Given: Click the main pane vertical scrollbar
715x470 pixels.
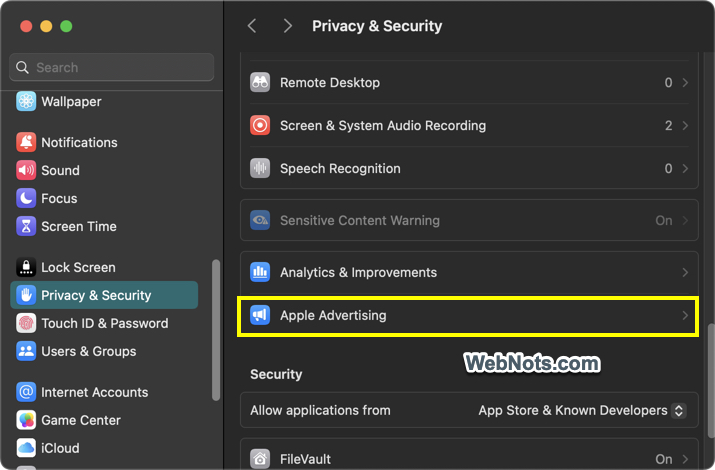Looking at the screenshot, I should click(x=710, y=381).
